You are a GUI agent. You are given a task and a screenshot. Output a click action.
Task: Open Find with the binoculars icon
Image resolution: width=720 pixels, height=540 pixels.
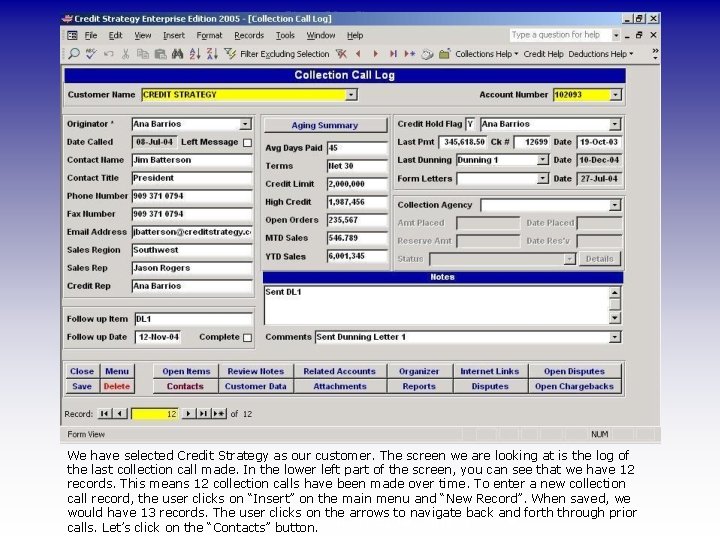pyautogui.click(x=177, y=54)
